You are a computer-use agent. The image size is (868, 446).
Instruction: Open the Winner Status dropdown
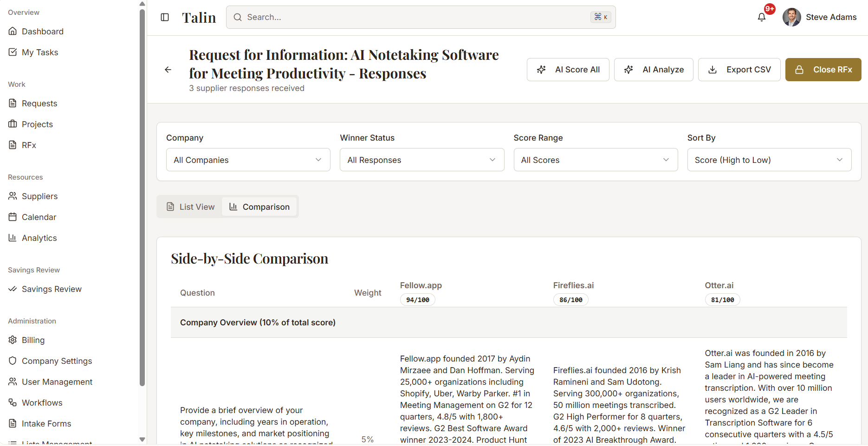[422, 160]
